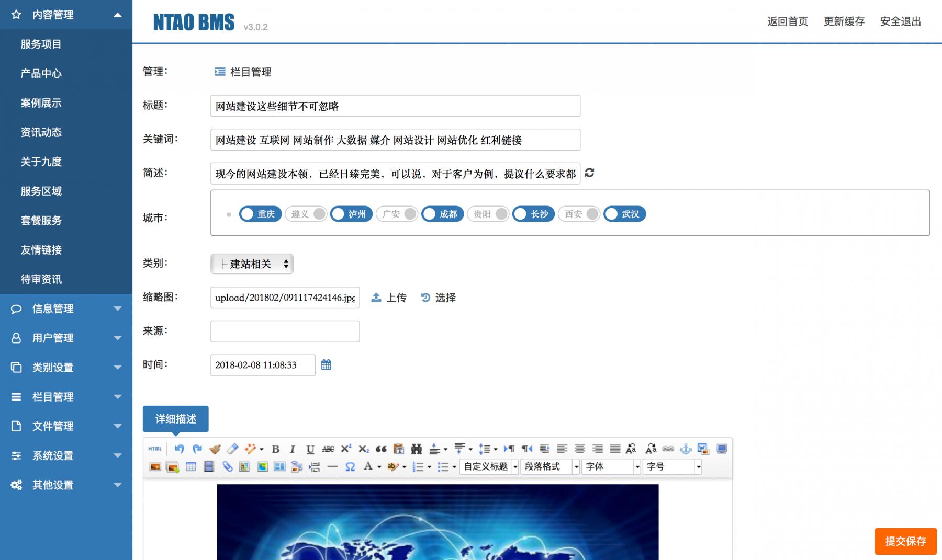Image resolution: width=942 pixels, height=560 pixels.
Task: Click the 标题 title input field
Action: point(396,106)
